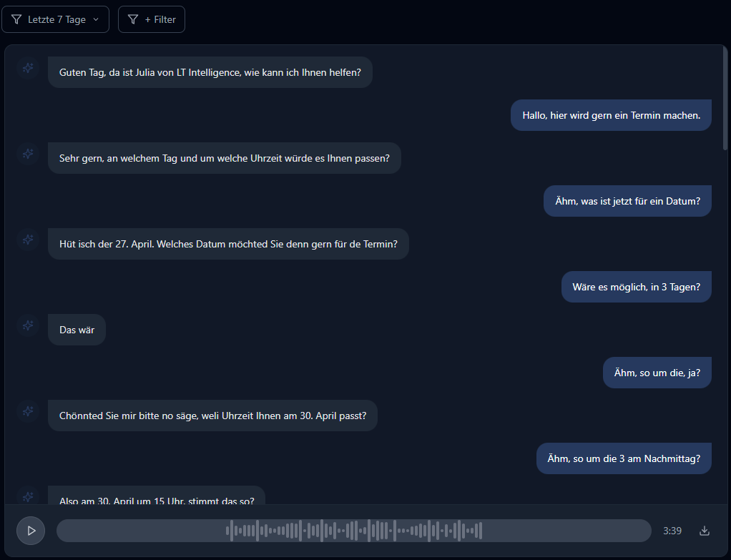Select message 'Wäre es möglich, in 3 Tagen?'
Viewport: 731px width, 560px height.
(637, 287)
